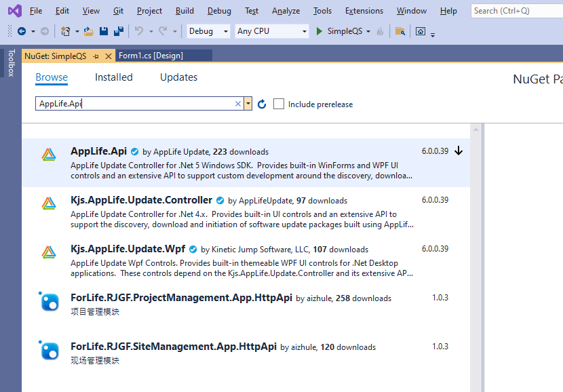This screenshot has height=392, width=563.
Task: Open the Navigate Backward history dropdown arrow
Action: tap(33, 32)
